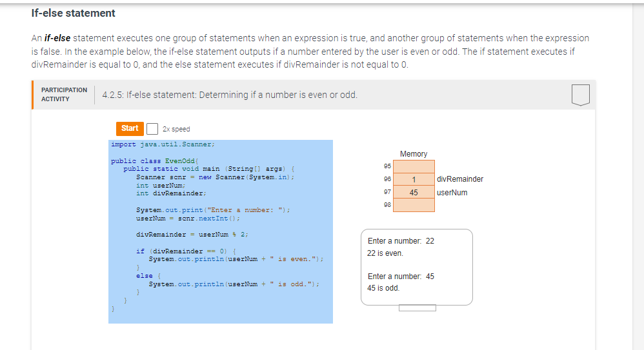This screenshot has height=350, width=644.
Task: Click the 'int divRemainder;' declaration line
Action: (171, 193)
